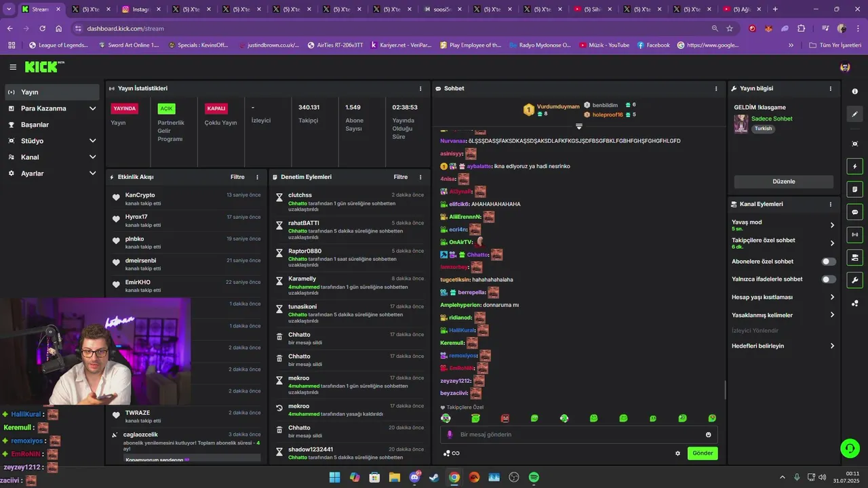Viewport: 868px width, 488px height.
Task: Toggle Abonelere özel sohbet switch
Action: point(829,262)
